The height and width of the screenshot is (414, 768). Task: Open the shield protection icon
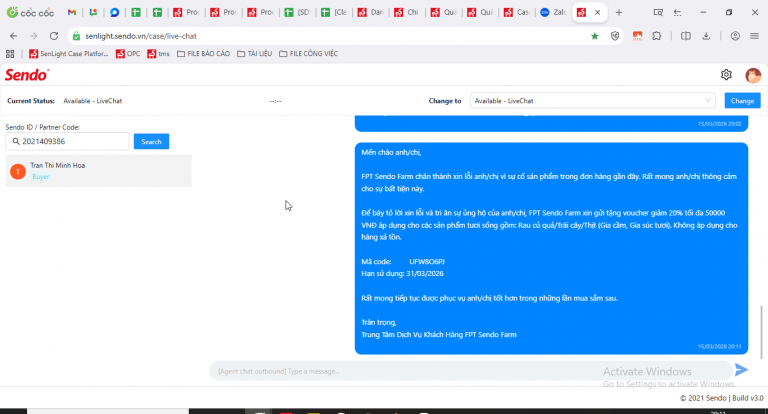[x=615, y=36]
